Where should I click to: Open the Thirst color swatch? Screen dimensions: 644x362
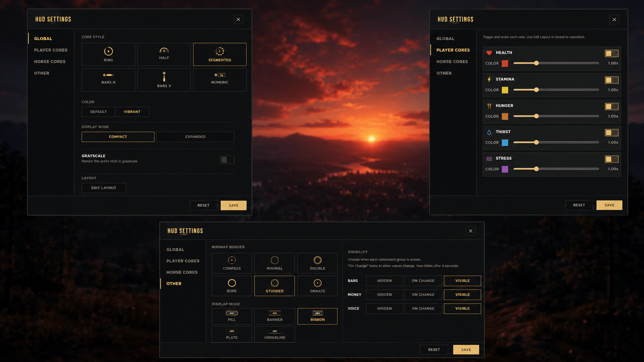505,143
